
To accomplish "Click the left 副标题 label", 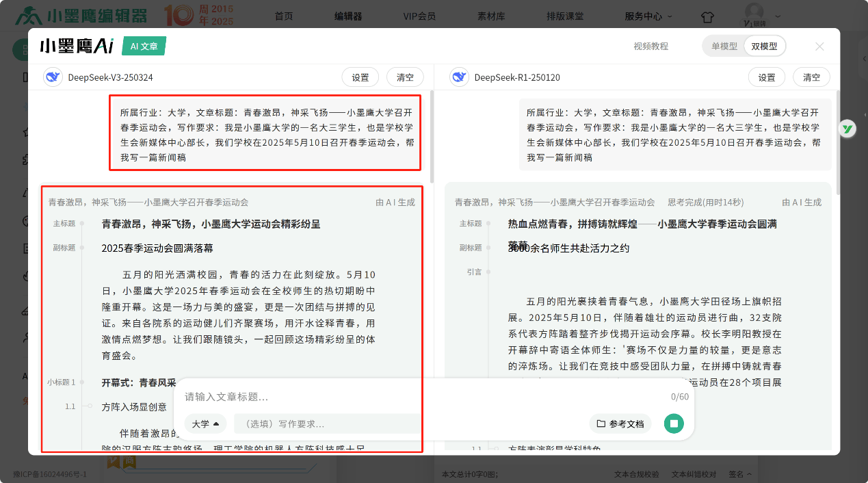I will click(x=64, y=248).
